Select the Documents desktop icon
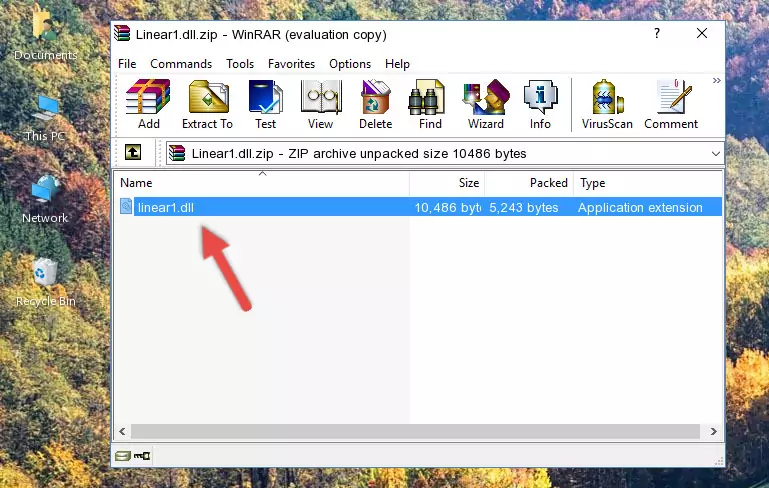The height and width of the screenshot is (488, 769). [x=45, y=34]
